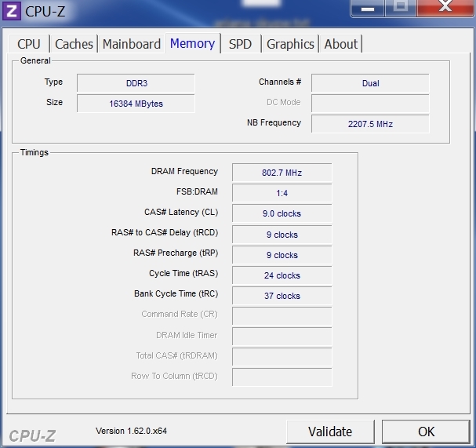
Task: Click the Bank Cycle Time value 37 clocks
Action: tap(282, 296)
